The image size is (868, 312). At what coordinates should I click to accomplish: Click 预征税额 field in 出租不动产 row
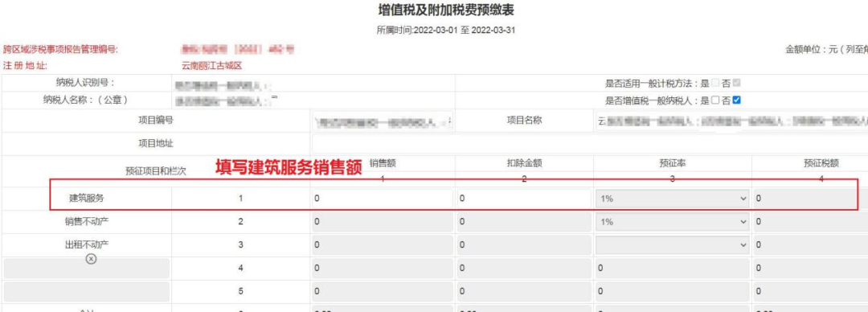click(811, 245)
